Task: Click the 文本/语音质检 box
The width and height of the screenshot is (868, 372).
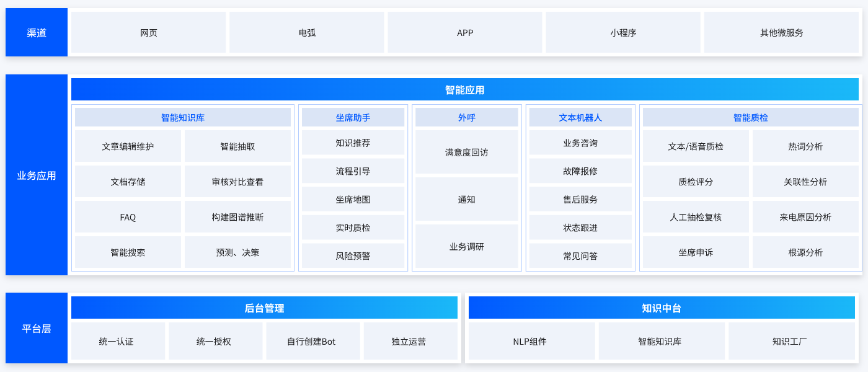Action: (x=696, y=146)
